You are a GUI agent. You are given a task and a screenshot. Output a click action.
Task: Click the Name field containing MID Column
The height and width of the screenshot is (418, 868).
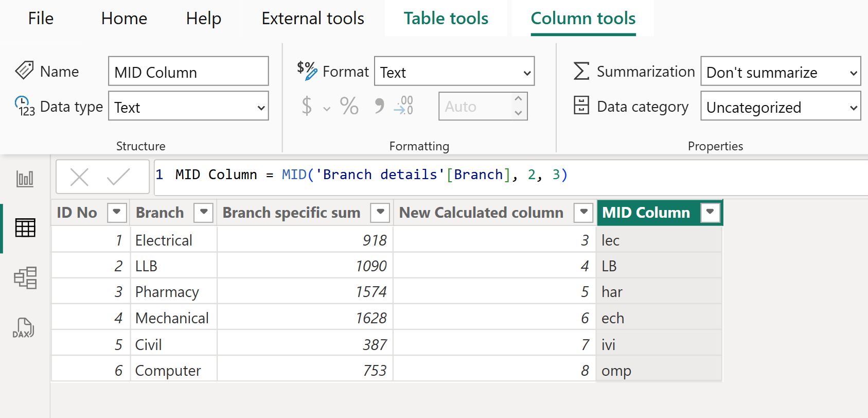pyautogui.click(x=188, y=72)
